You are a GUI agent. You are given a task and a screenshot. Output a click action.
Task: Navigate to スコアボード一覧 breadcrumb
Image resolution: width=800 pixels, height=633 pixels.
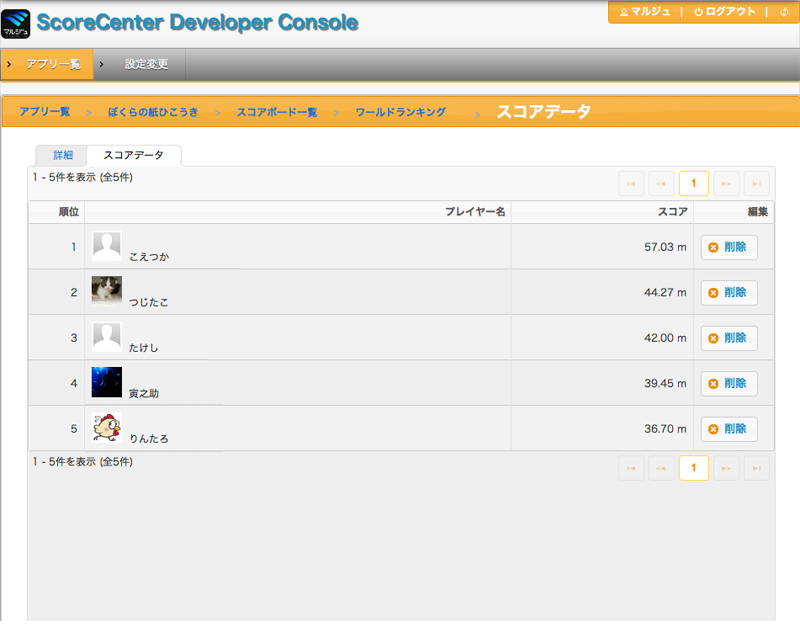point(276,112)
